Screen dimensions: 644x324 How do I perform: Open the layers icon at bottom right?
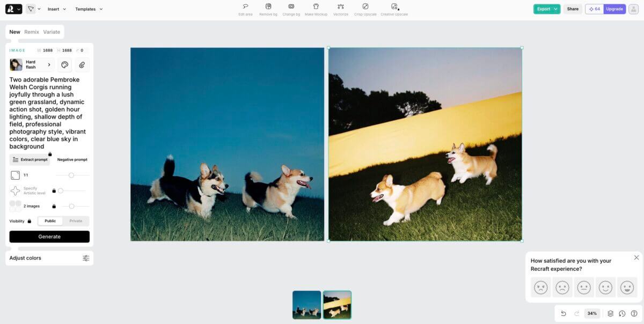[x=610, y=313]
